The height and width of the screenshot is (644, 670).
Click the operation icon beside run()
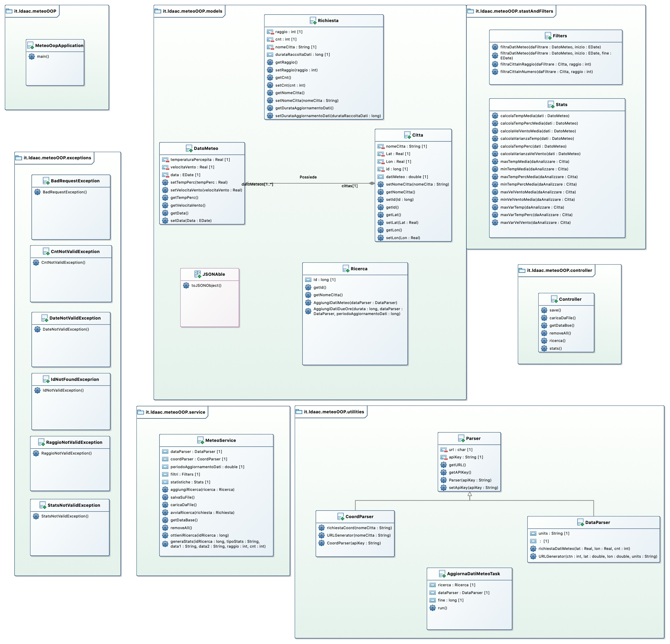433,608
